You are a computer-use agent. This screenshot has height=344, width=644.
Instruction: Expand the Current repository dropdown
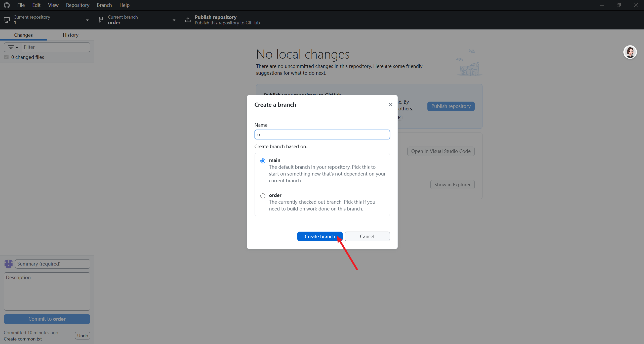click(87, 20)
